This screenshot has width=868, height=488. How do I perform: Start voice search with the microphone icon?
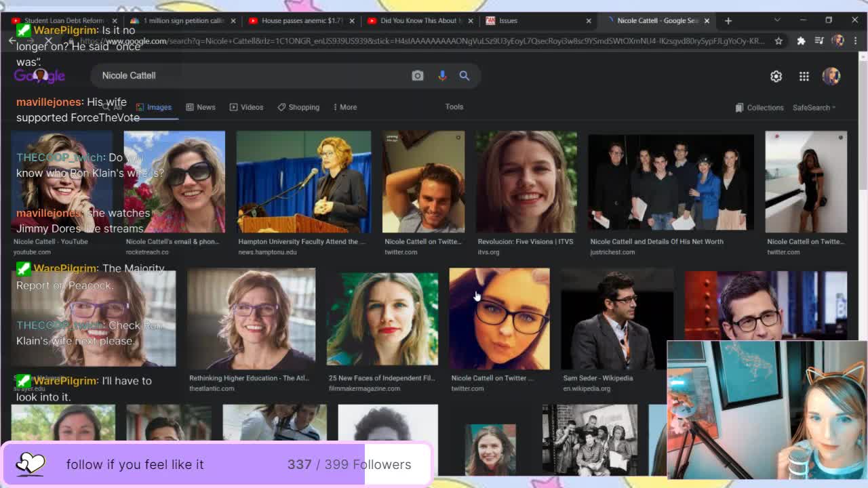[442, 76]
